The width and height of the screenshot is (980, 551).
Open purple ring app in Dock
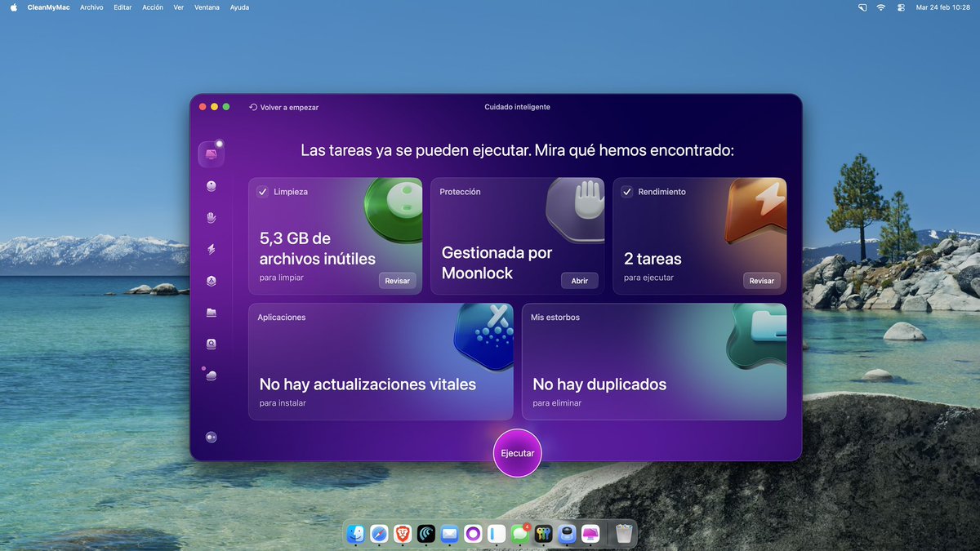point(473,534)
